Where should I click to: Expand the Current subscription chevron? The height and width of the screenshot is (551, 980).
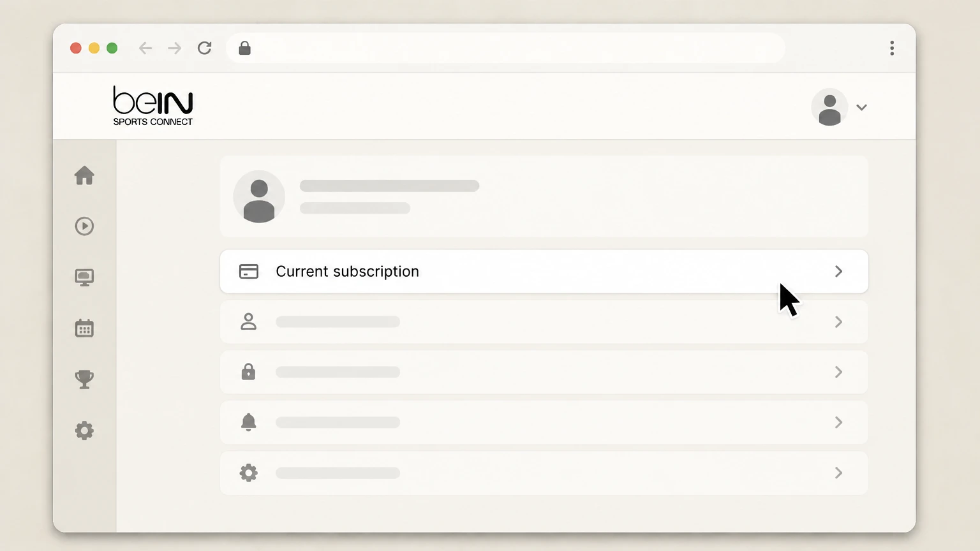coord(839,272)
